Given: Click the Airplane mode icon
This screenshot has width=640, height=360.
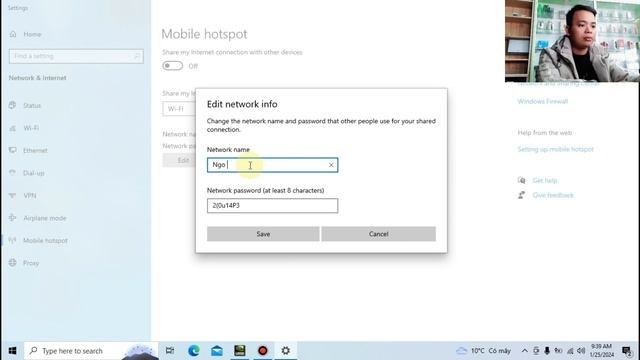Looking at the screenshot, I should click(13, 218).
